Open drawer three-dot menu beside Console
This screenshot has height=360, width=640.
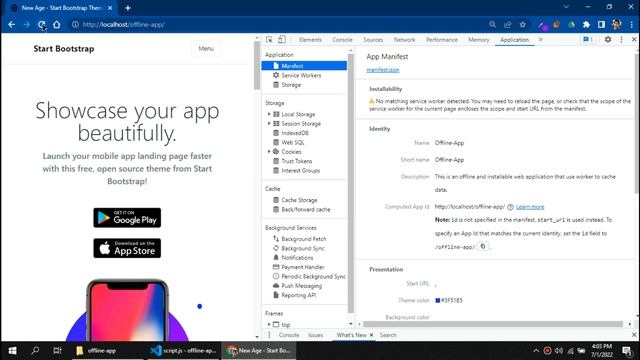(269, 335)
